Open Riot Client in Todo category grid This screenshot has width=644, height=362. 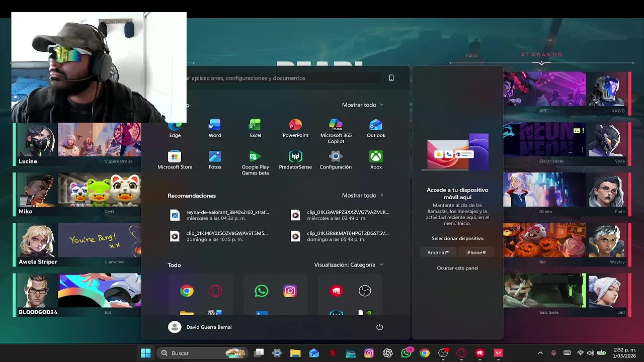[x=337, y=291]
